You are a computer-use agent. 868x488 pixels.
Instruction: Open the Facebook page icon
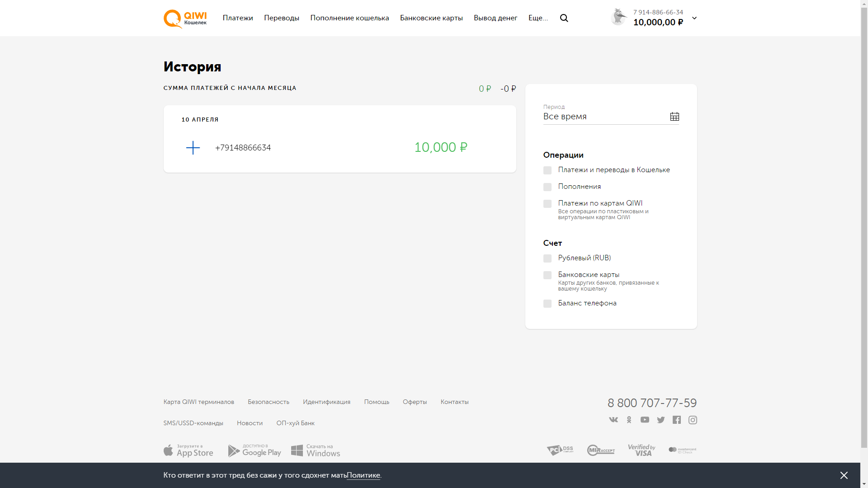click(x=676, y=420)
